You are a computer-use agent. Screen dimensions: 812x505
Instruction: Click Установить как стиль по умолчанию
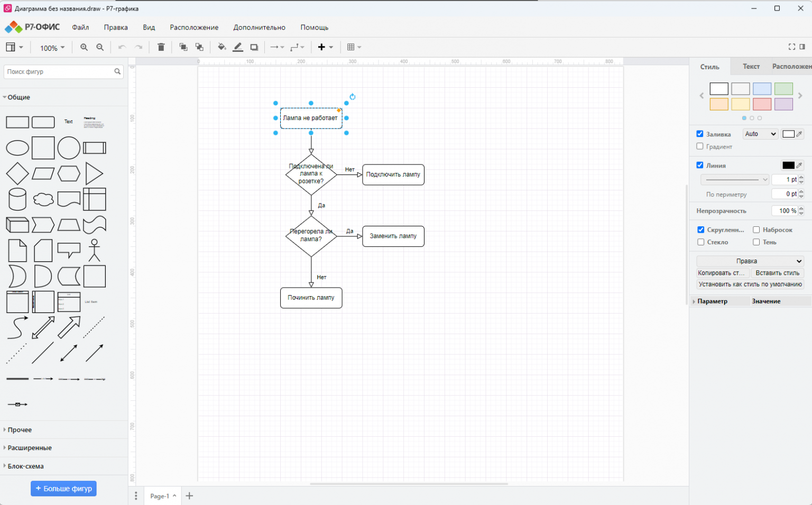point(750,284)
